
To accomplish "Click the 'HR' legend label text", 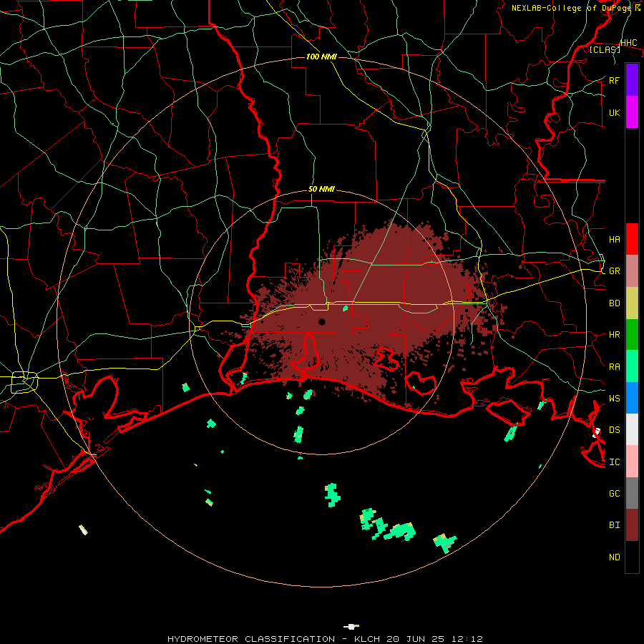I will point(615,335).
